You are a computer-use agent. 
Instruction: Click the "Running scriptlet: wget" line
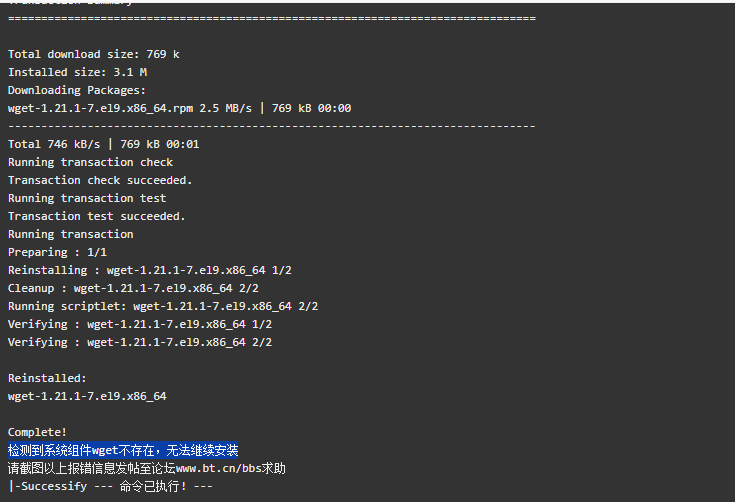pos(163,306)
